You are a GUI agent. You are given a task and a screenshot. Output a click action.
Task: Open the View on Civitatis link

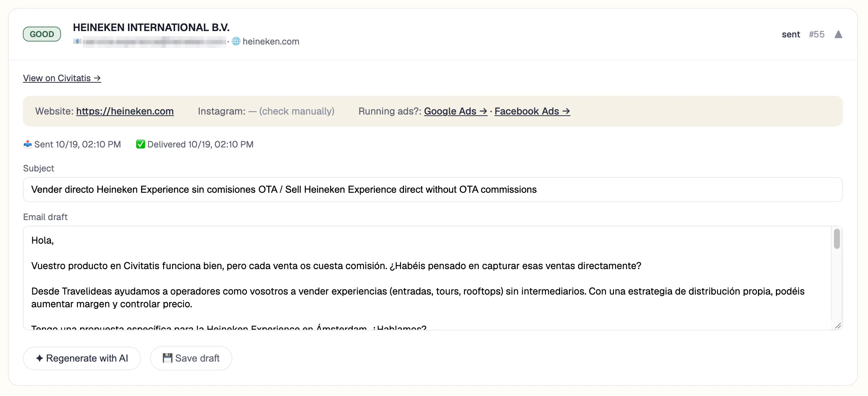point(62,78)
